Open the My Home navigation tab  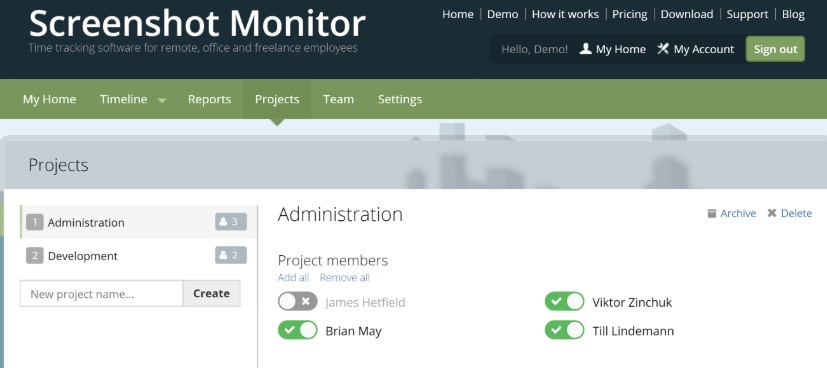[49, 99]
